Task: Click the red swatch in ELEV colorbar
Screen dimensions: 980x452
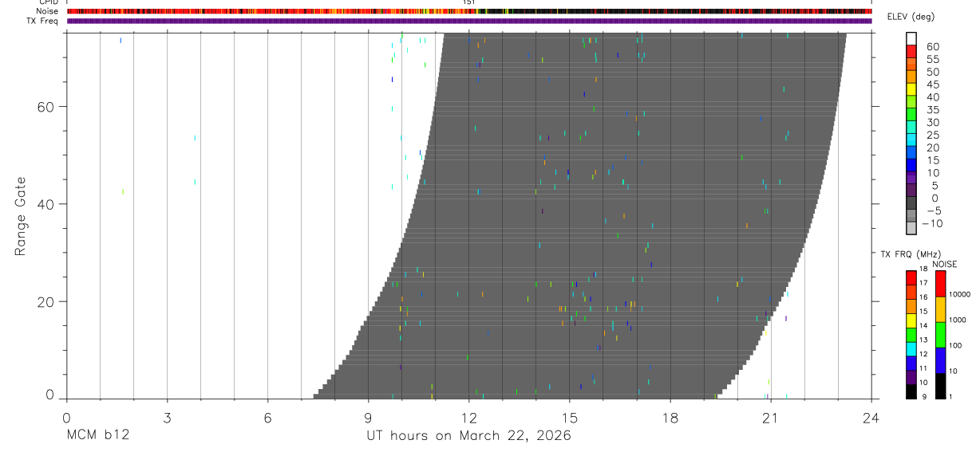Action: coord(911,51)
